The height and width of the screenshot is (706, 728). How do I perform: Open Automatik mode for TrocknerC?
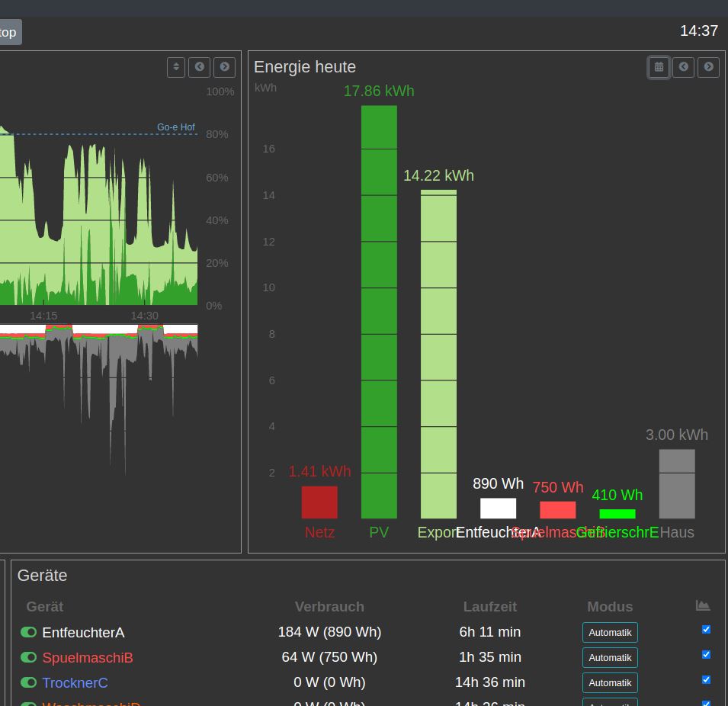click(x=610, y=682)
